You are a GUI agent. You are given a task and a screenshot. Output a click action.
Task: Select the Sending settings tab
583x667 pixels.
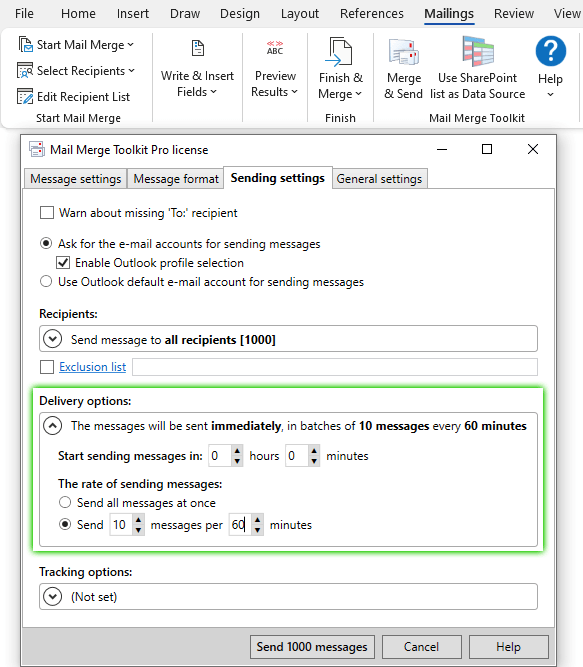tap(278, 178)
